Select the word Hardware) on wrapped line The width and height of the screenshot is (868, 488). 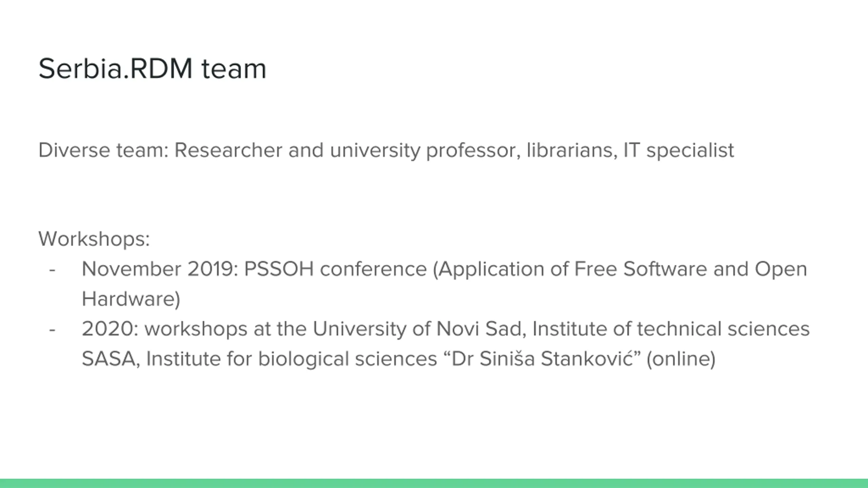pyautogui.click(x=131, y=299)
